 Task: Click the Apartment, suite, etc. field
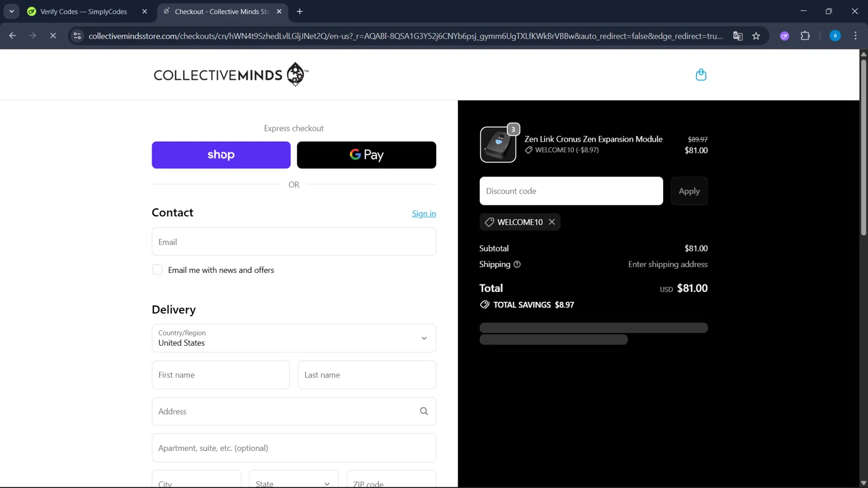[x=294, y=448]
